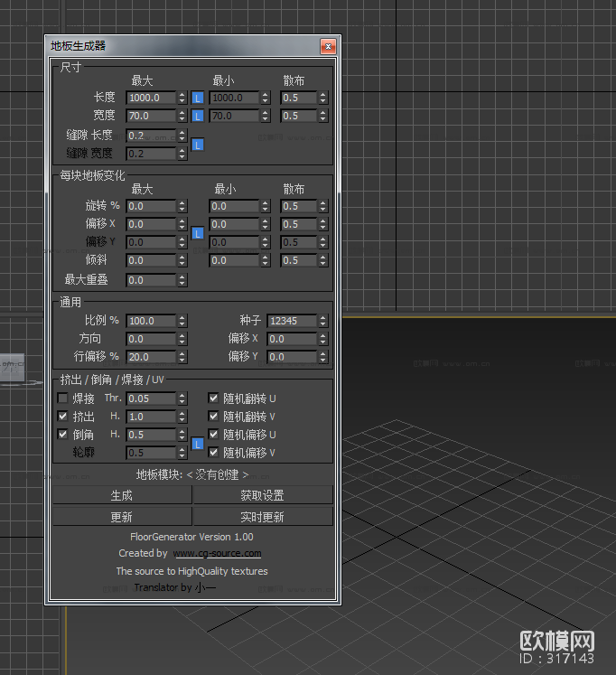616x675 pixels.
Task: Enable the 焊接 (weld) checkbox
Action: coord(62,398)
